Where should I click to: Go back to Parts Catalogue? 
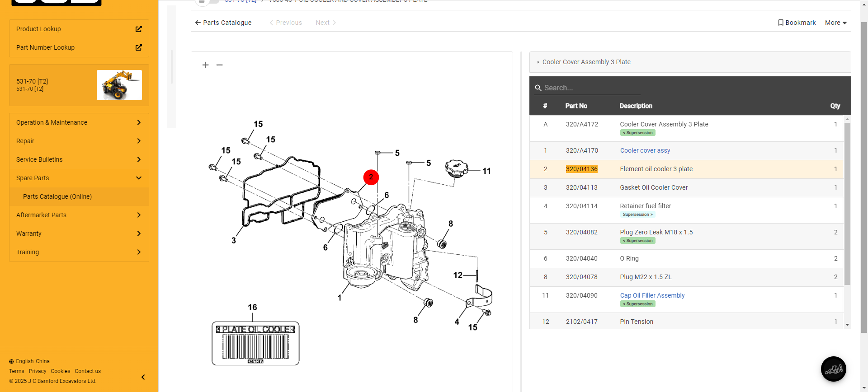(223, 23)
